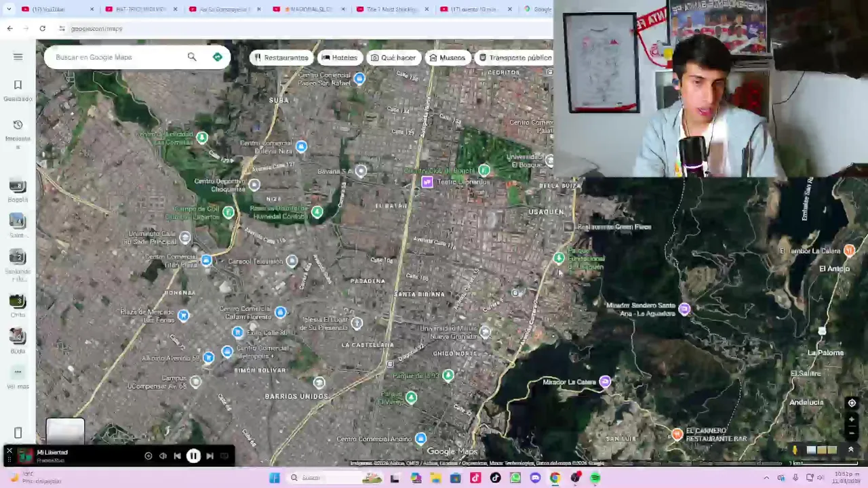
Task: Add song with the plus circle icon
Action: tap(149, 456)
